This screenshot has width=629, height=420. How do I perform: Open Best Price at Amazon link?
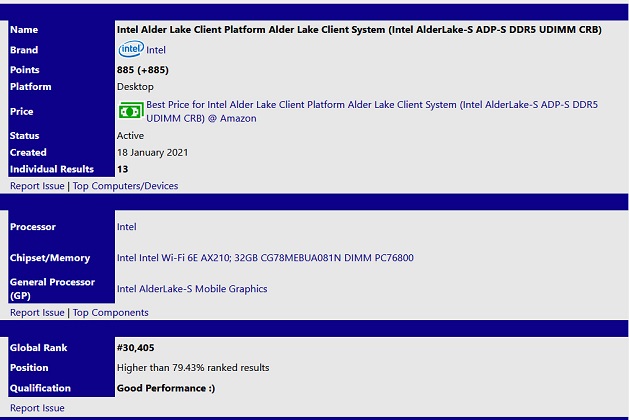tap(372, 112)
